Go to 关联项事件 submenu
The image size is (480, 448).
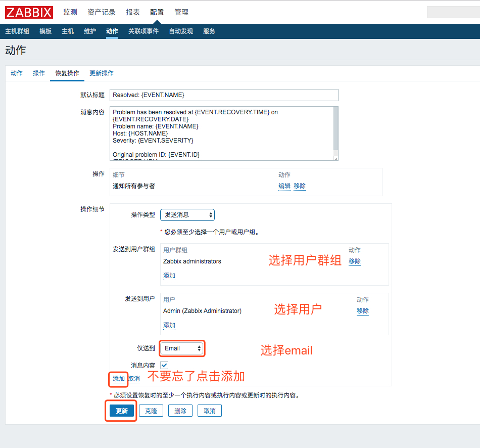coord(143,31)
